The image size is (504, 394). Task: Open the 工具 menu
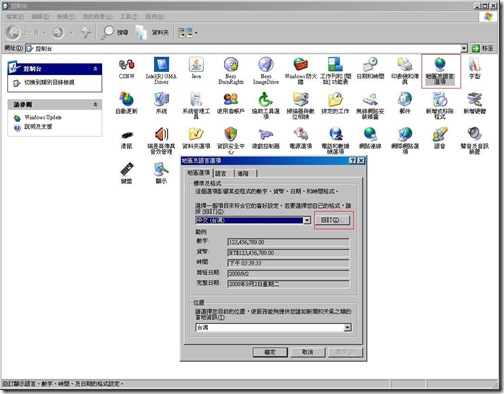[129, 16]
